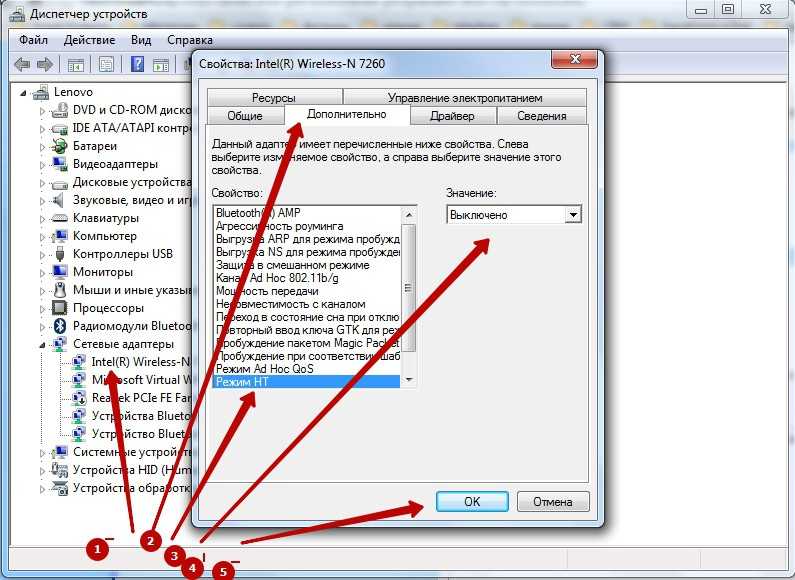Open the Вид menu

coord(141,40)
